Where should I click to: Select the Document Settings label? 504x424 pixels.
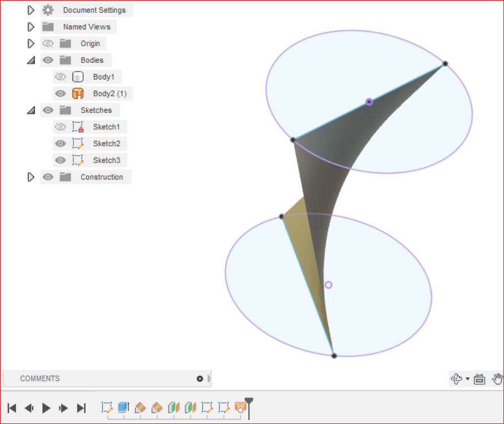point(94,10)
